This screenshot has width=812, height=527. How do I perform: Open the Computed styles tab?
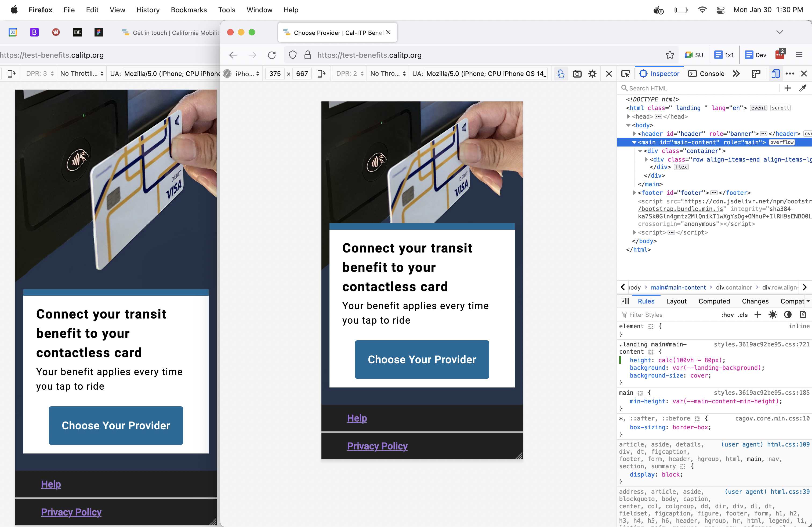pos(714,301)
